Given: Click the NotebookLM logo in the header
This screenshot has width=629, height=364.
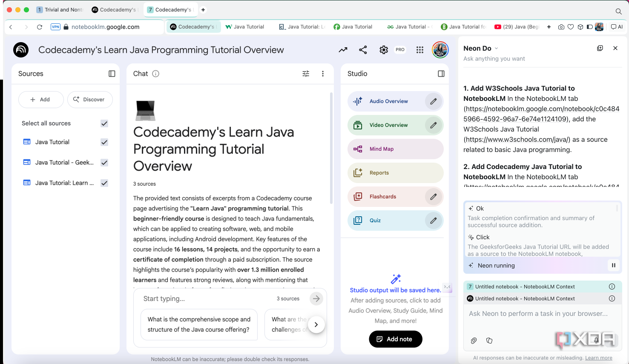Looking at the screenshot, I should (21, 50).
